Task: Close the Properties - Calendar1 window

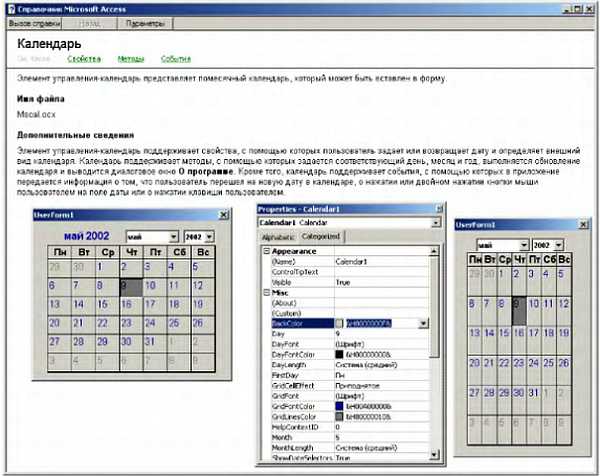Action: [x=440, y=209]
